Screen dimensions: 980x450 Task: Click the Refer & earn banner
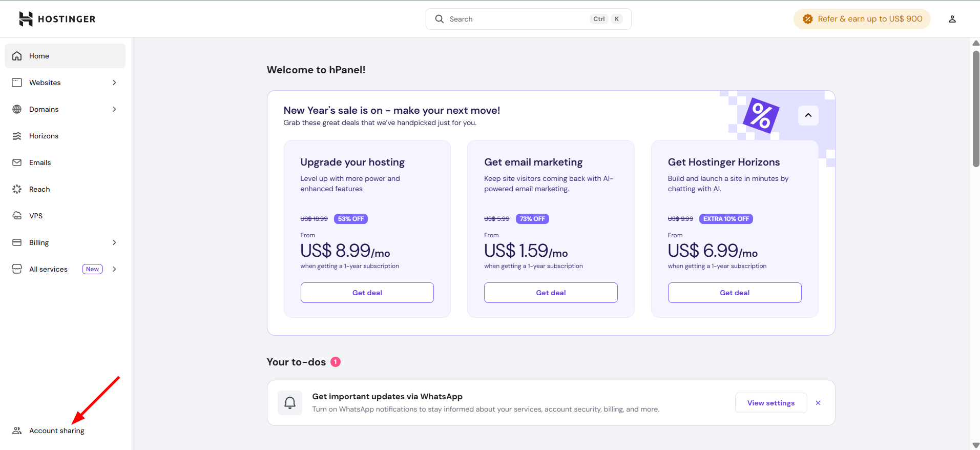pos(862,19)
